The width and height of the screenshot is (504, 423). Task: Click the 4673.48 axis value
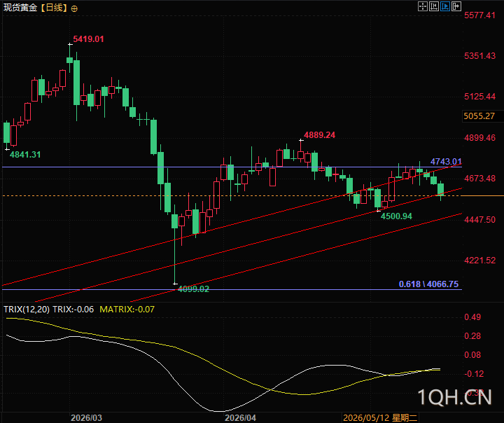[480, 179]
